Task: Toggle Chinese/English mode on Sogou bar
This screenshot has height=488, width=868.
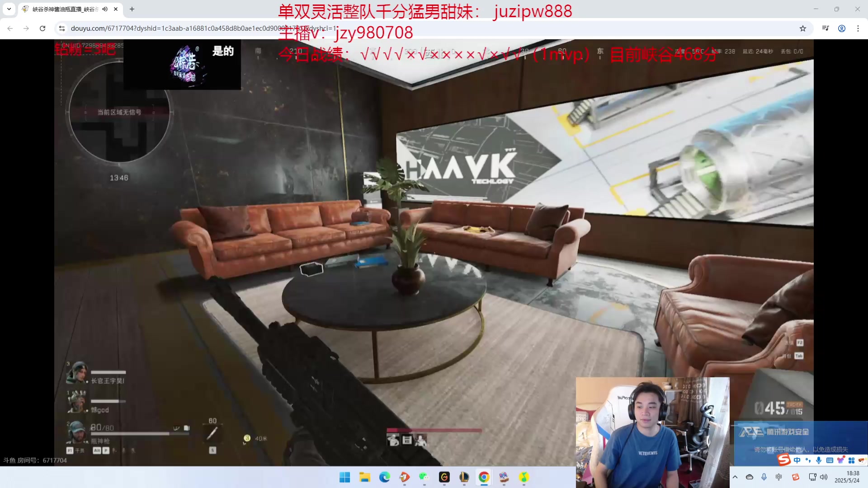Action: point(797,460)
